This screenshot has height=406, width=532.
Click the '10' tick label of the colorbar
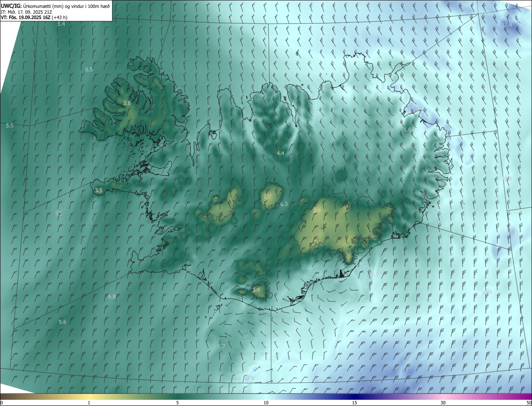(266, 403)
